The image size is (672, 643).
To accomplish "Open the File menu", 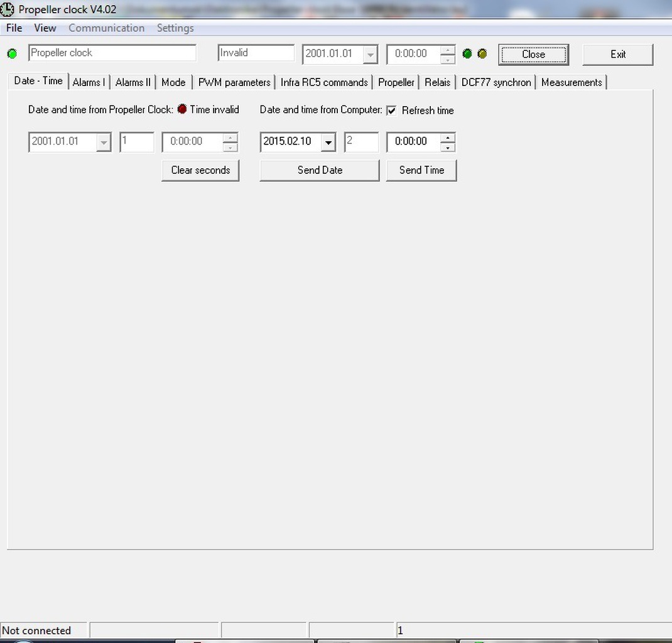I will [x=14, y=28].
